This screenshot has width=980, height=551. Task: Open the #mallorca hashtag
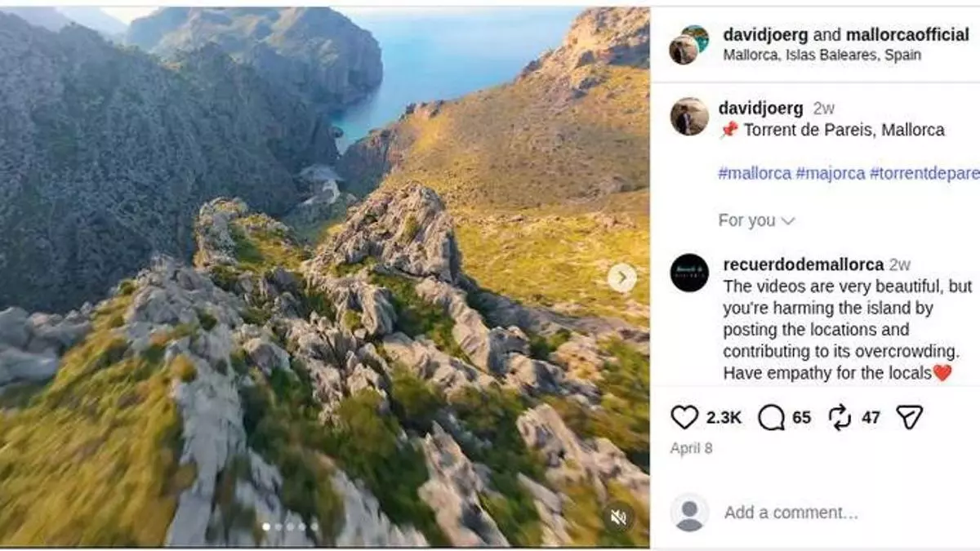(755, 173)
